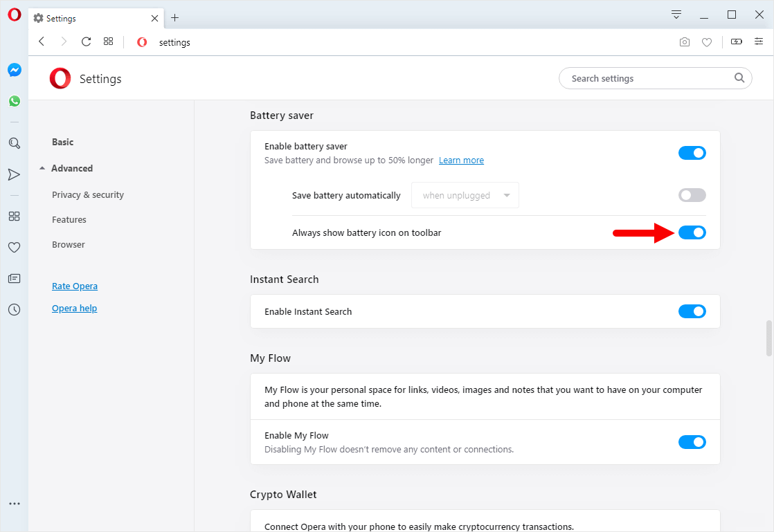Go back to the previous page
Image resolution: width=774 pixels, height=532 pixels.
[x=42, y=42]
